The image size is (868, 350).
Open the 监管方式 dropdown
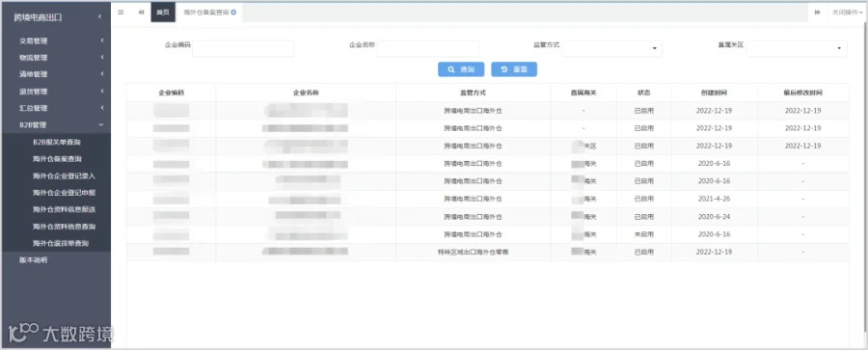click(x=611, y=48)
